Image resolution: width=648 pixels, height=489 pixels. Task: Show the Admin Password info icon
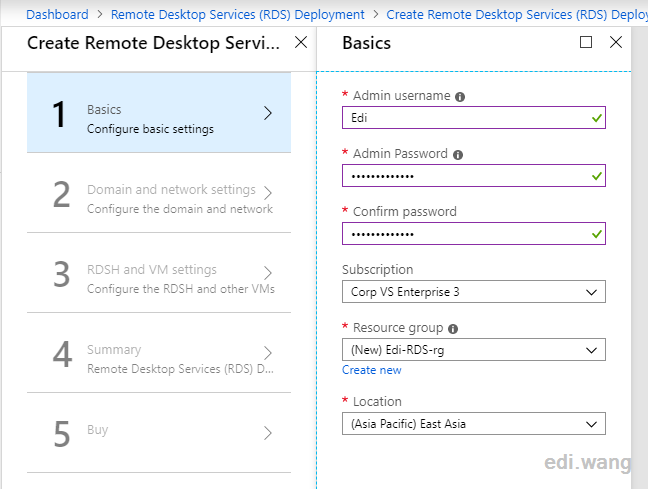tap(458, 155)
